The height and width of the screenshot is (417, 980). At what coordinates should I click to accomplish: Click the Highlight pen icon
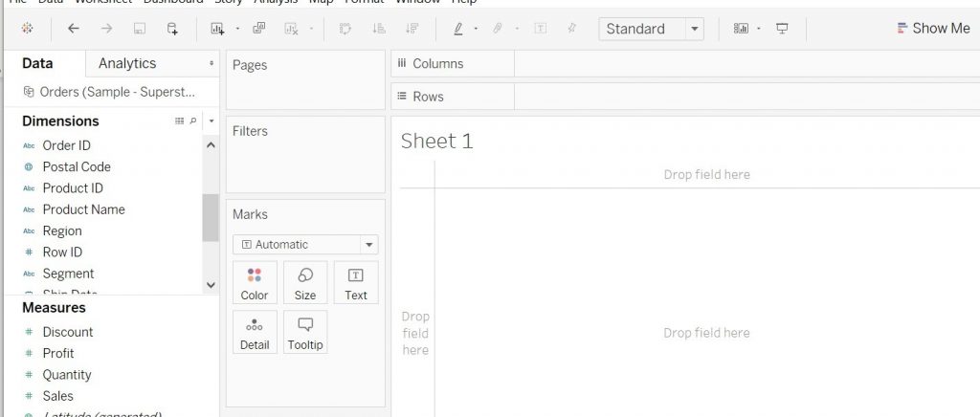click(458, 28)
